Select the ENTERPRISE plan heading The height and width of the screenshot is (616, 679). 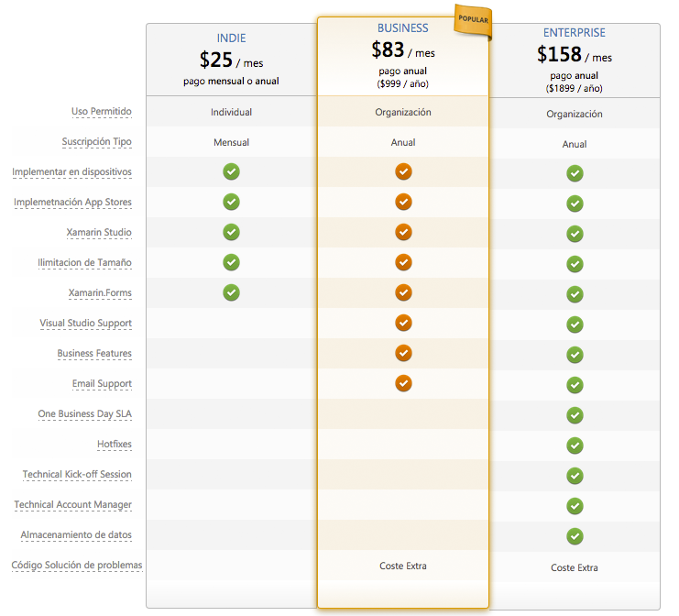pyautogui.click(x=575, y=33)
